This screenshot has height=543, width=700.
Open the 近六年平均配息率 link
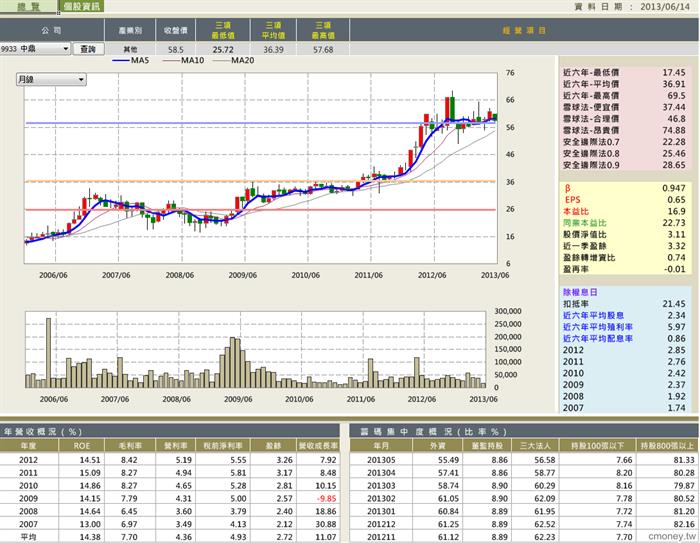(x=597, y=338)
